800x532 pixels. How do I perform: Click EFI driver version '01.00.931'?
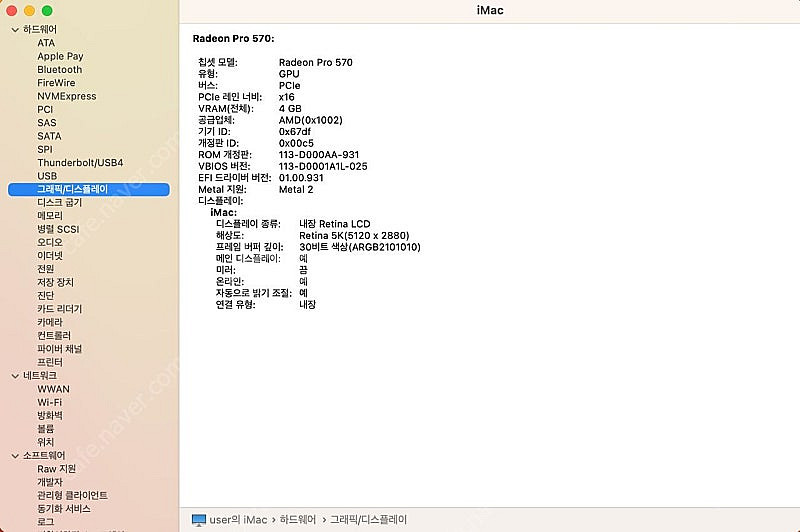coord(301,178)
